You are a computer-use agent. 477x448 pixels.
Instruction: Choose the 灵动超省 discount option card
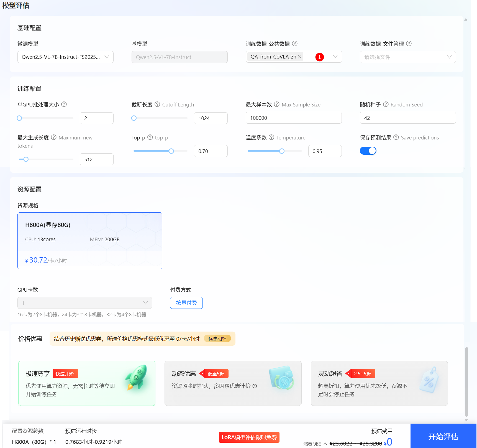(x=379, y=383)
